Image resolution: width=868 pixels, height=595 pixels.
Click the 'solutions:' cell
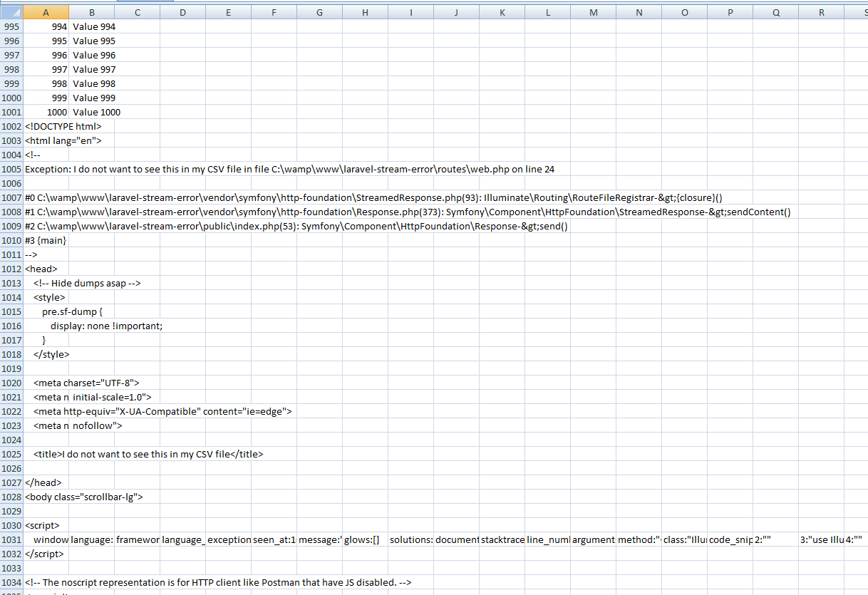click(x=411, y=539)
